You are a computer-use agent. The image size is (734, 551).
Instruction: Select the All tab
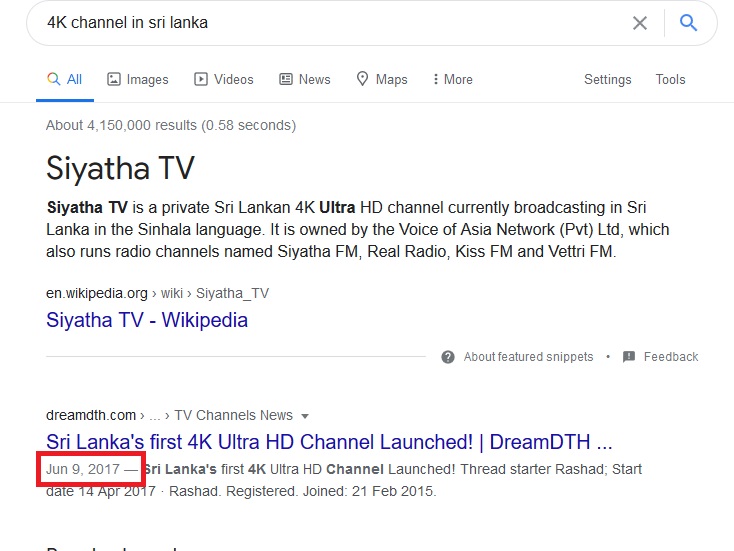[x=65, y=80]
